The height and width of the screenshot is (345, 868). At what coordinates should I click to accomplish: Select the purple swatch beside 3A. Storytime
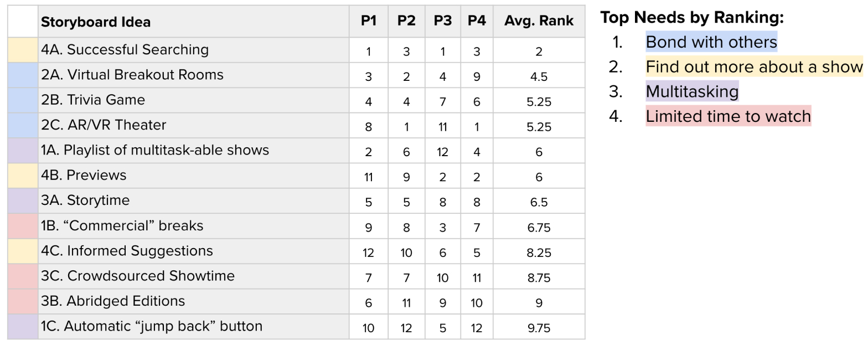23,200
